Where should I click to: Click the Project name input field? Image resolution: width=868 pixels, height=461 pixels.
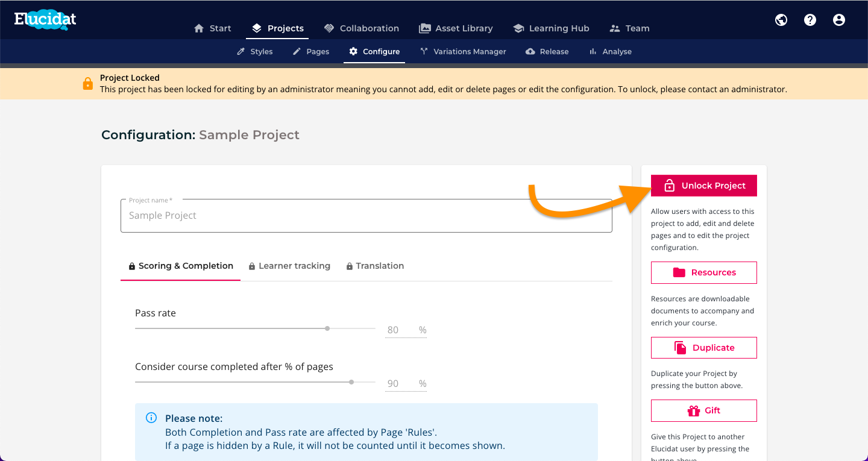coord(366,216)
